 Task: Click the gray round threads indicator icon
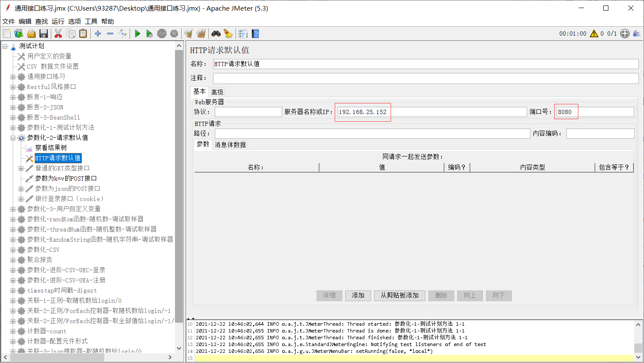pos(625,34)
